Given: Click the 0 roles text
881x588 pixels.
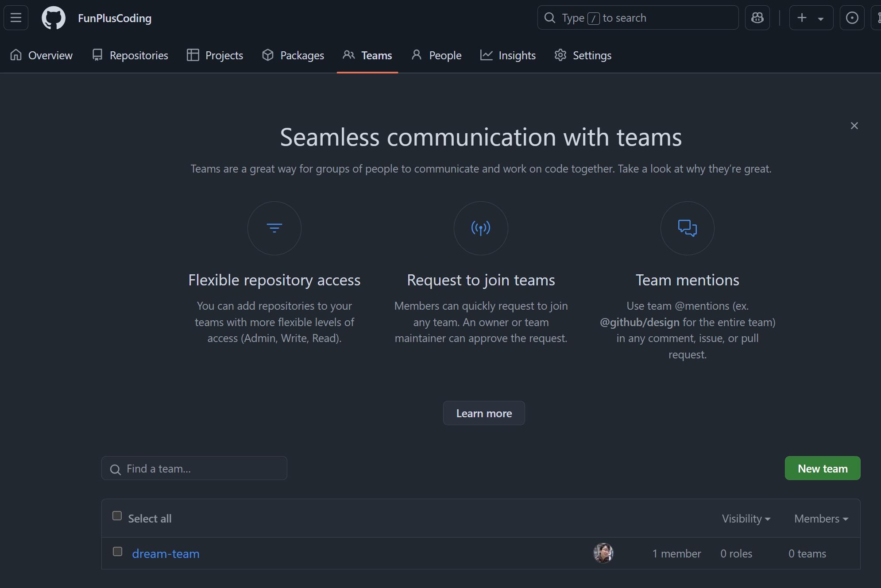Looking at the screenshot, I should click(x=736, y=553).
